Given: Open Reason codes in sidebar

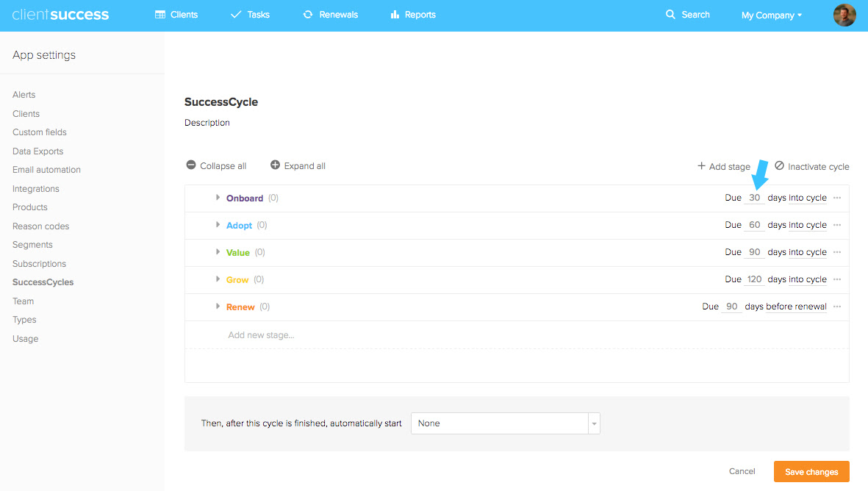Looking at the screenshot, I should coord(40,226).
